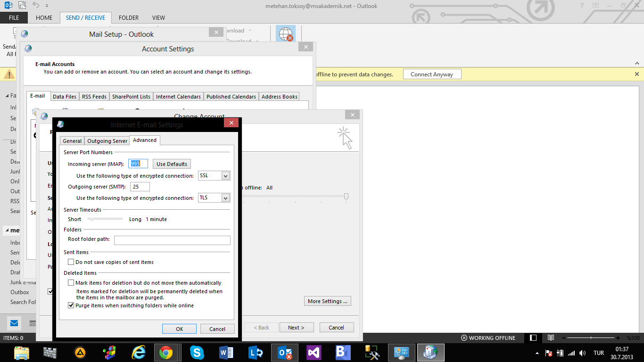Open Google Chrome from the taskbar
The image size is (644, 362).
(165, 353)
